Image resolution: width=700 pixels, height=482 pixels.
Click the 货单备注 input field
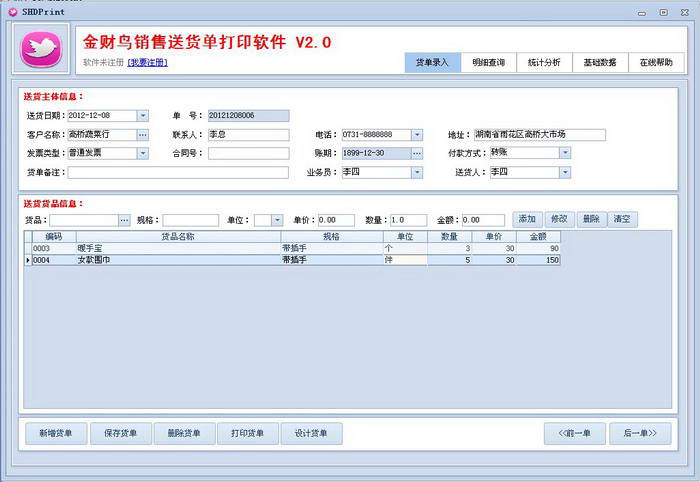(178, 173)
